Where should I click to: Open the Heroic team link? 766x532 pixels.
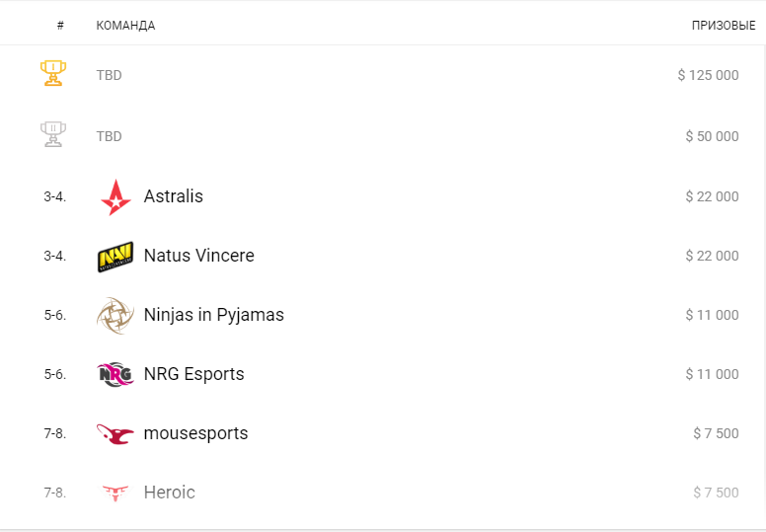coord(169,493)
